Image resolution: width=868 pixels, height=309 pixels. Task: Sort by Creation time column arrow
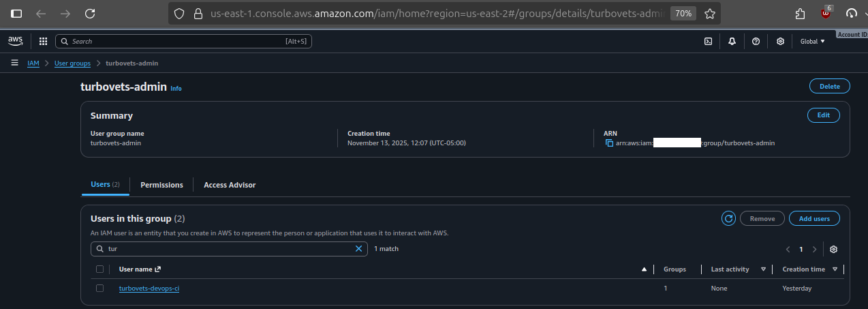834,269
